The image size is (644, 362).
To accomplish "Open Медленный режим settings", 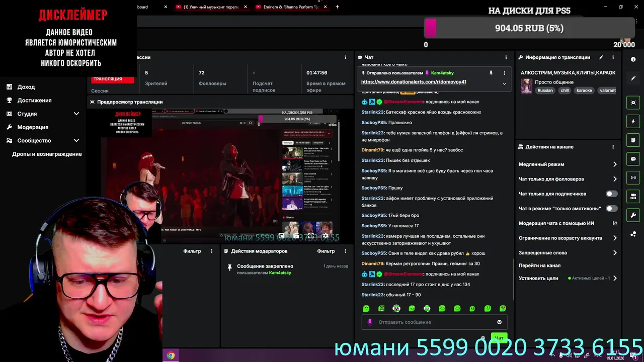I will (x=568, y=164).
